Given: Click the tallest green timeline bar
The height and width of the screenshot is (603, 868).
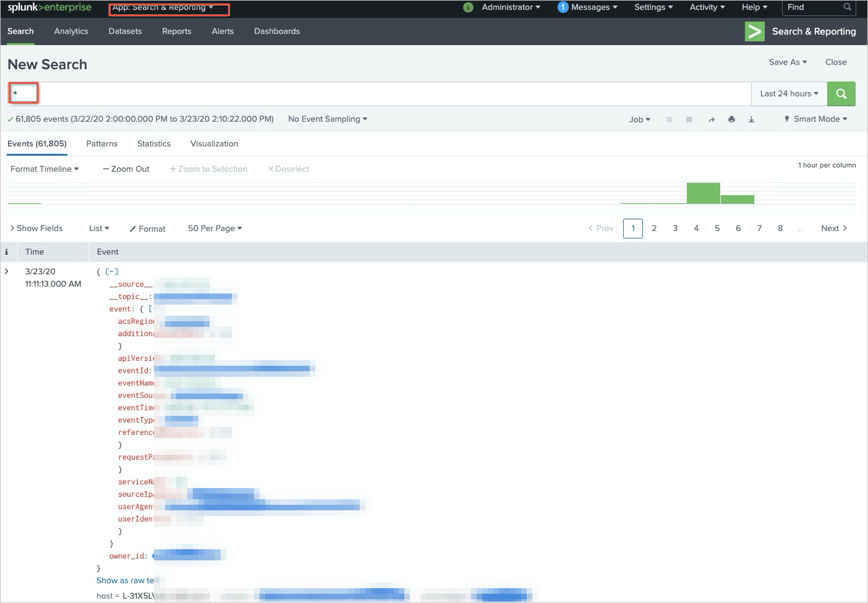Looking at the screenshot, I should 703,193.
